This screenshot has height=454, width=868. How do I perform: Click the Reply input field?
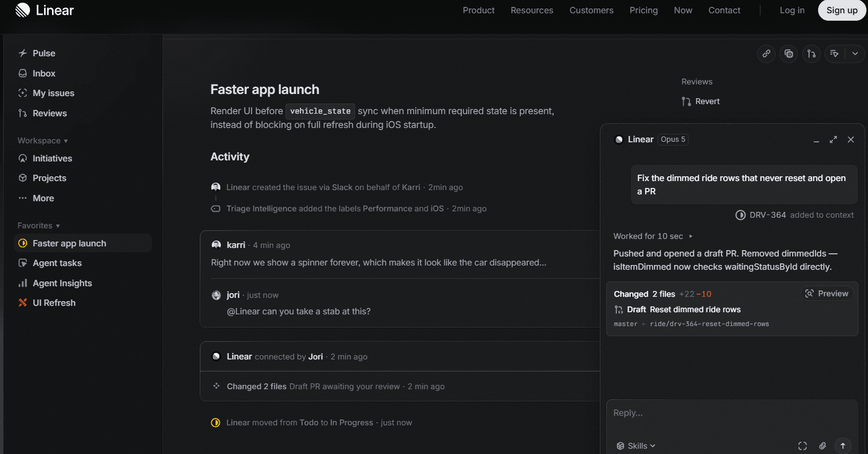coord(732,413)
